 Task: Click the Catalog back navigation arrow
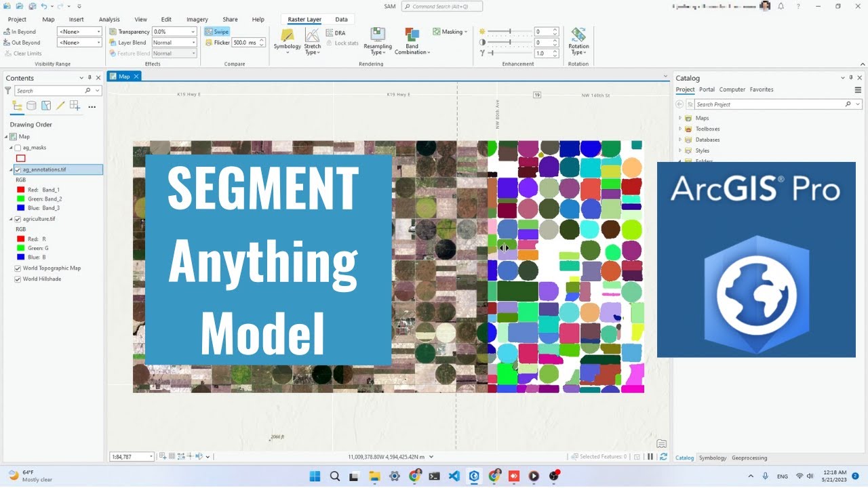[679, 104]
